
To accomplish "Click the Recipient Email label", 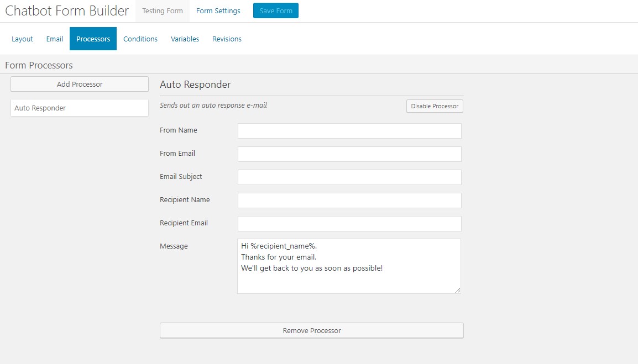I will pos(184,223).
